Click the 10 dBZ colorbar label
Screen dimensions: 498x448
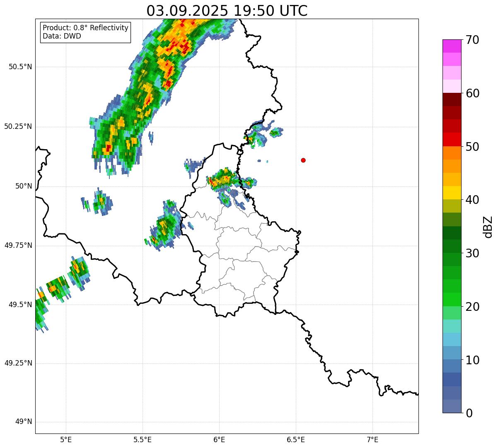pyautogui.click(x=472, y=360)
